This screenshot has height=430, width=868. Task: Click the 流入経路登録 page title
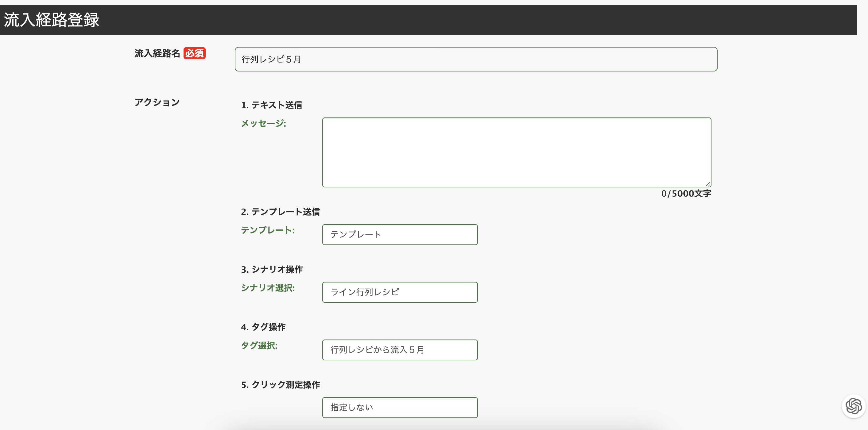[51, 20]
